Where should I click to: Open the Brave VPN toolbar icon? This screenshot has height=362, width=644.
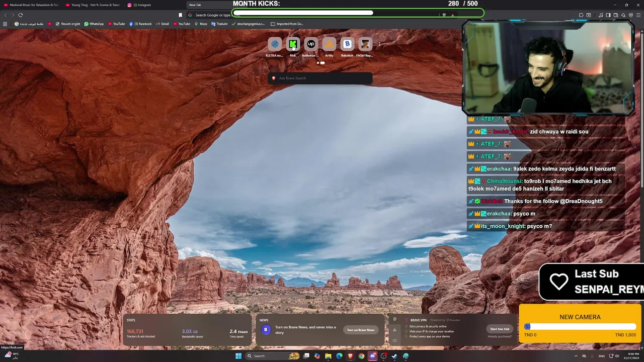point(631,15)
